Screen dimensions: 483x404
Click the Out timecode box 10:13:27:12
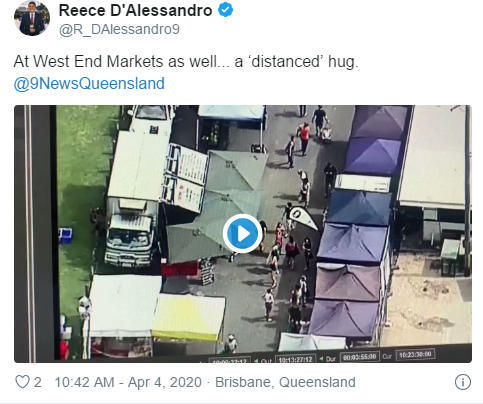pyautogui.click(x=295, y=359)
